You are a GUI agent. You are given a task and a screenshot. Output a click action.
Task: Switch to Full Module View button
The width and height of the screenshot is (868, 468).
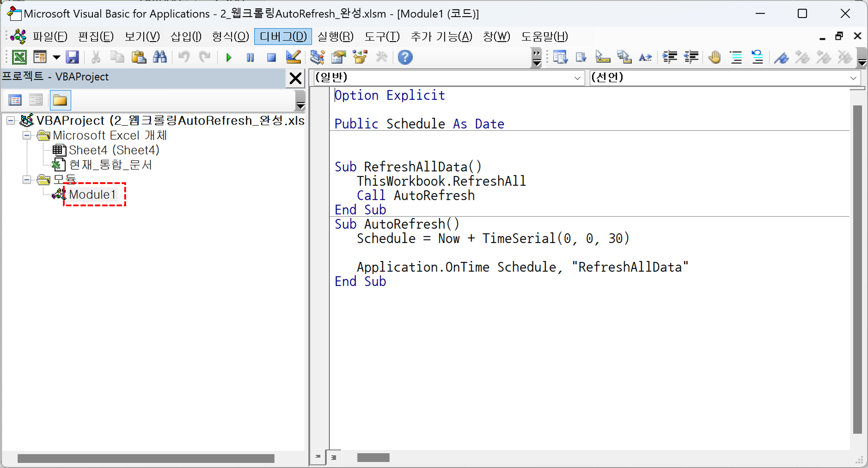(334, 457)
